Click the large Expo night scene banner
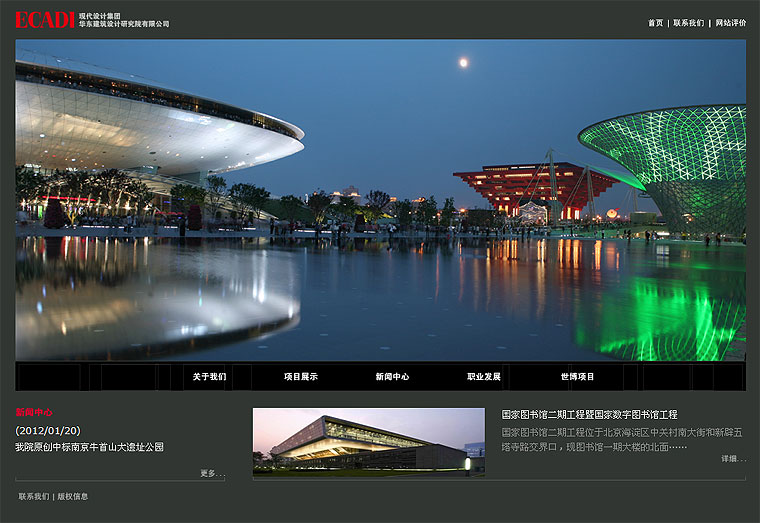Viewport: 760px width, 523px height. [x=380, y=200]
